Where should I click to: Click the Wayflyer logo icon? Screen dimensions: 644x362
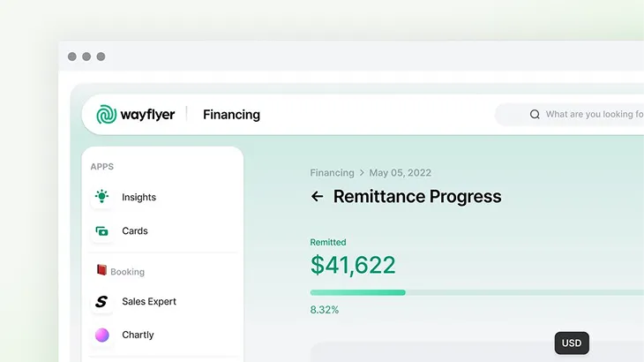click(107, 115)
